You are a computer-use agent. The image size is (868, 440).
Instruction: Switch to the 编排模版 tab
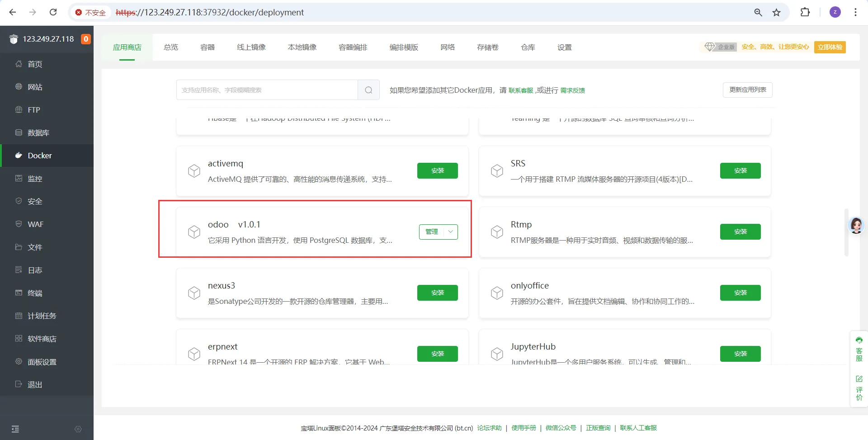(x=404, y=47)
